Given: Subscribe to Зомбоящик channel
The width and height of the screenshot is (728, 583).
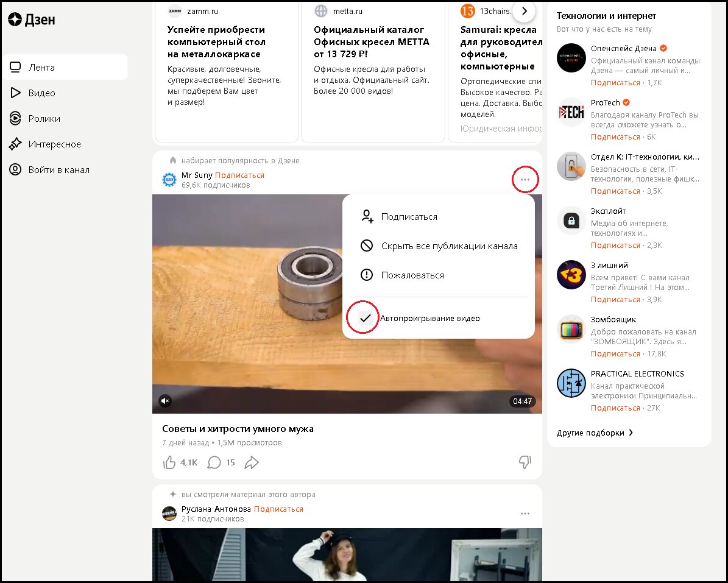Looking at the screenshot, I should [x=615, y=354].
